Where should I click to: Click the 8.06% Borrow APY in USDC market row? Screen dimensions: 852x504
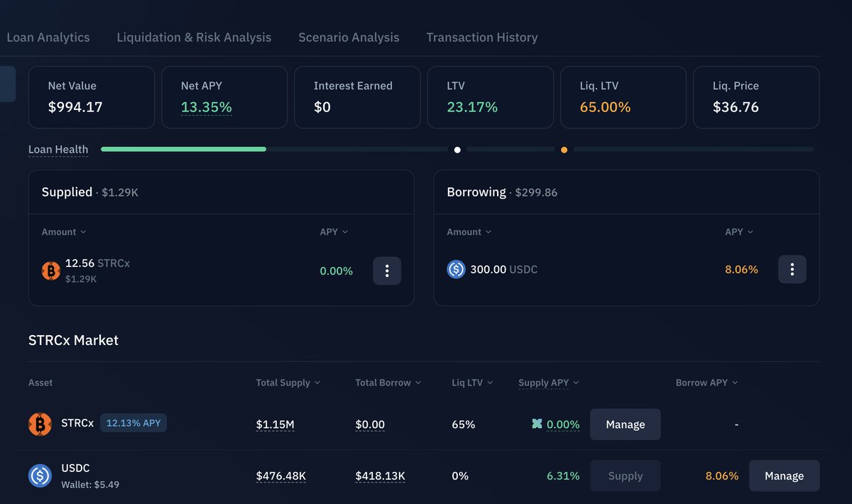722,476
